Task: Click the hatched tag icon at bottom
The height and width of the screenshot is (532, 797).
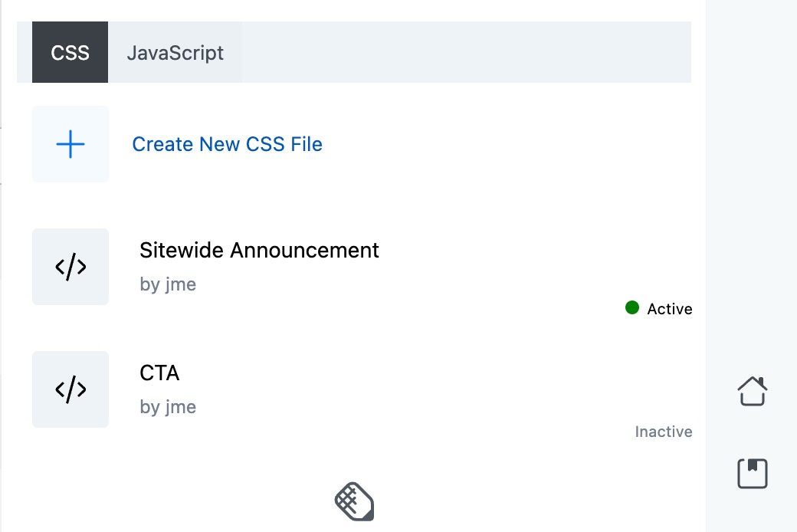Action: (x=354, y=502)
